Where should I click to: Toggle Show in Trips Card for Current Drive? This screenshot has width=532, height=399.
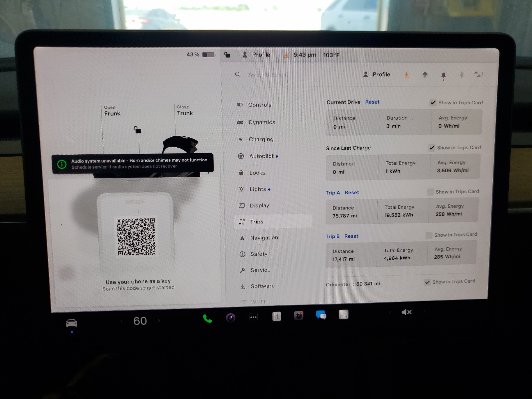pyautogui.click(x=433, y=102)
